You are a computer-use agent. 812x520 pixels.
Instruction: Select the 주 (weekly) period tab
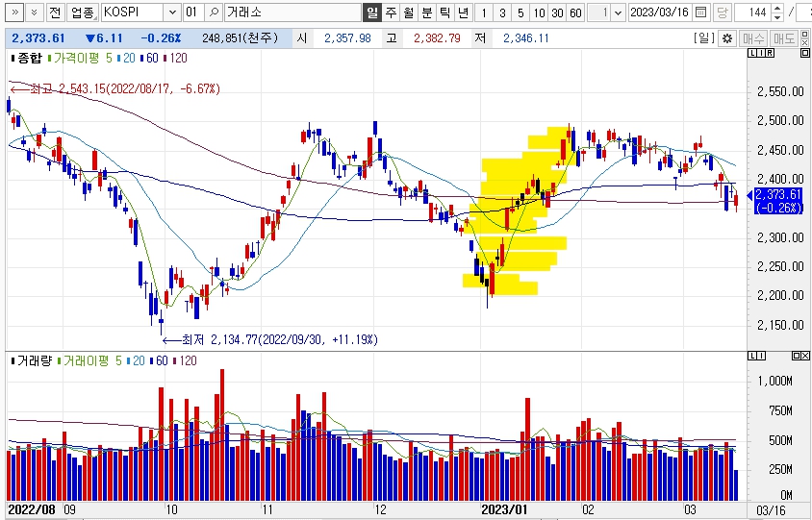391,12
